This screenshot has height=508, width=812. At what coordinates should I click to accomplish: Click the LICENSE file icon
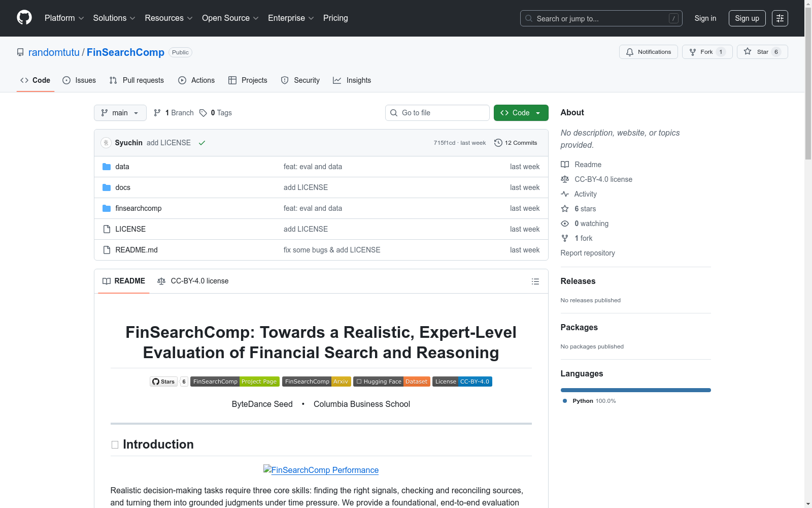click(107, 229)
